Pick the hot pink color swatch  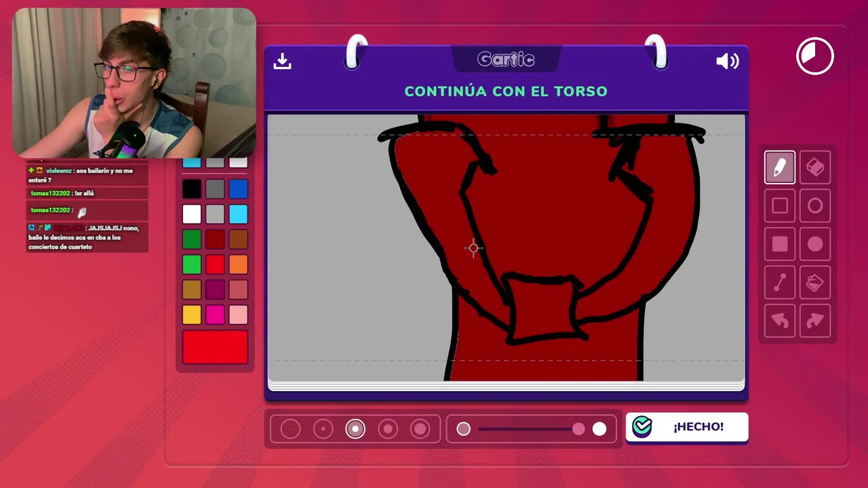click(x=215, y=314)
